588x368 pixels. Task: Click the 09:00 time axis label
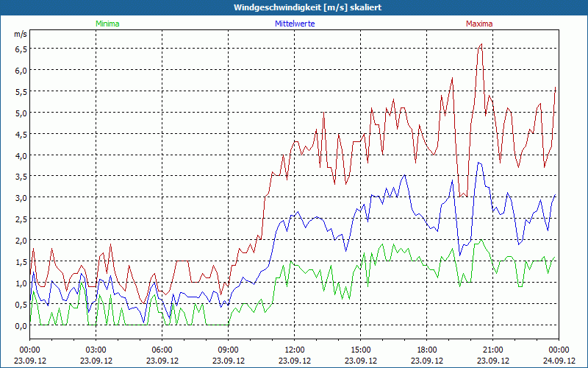point(229,350)
